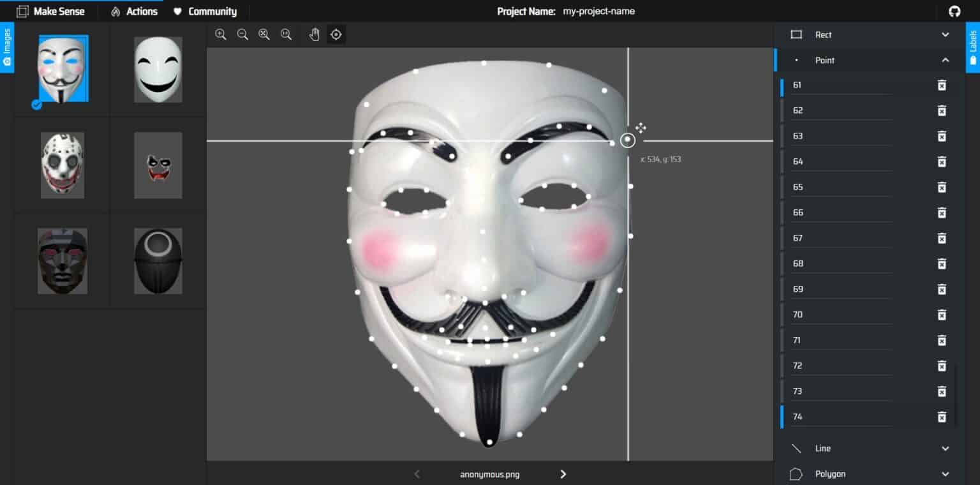The height and width of the screenshot is (485, 980).
Task: Delete point 61 using its trash icon
Action: (942, 85)
